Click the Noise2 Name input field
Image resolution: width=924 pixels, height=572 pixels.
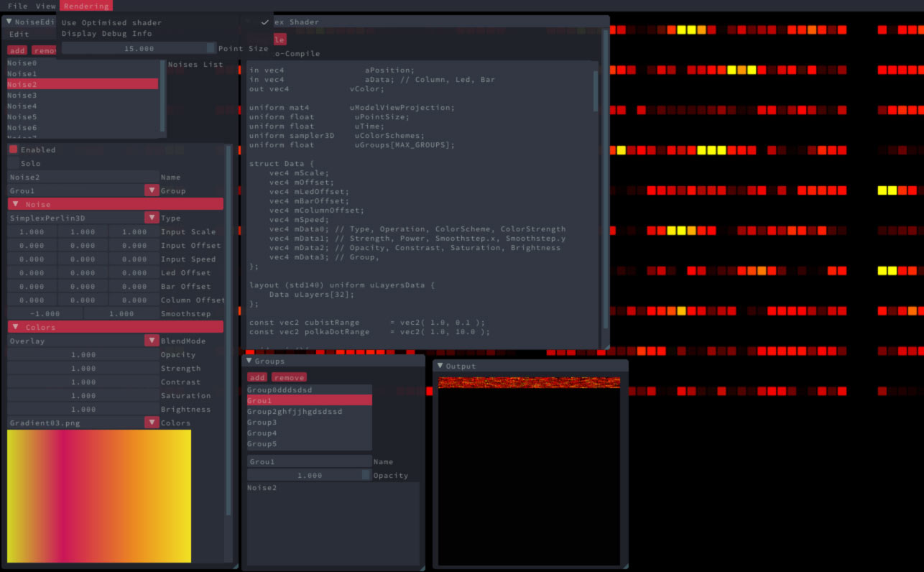click(83, 177)
